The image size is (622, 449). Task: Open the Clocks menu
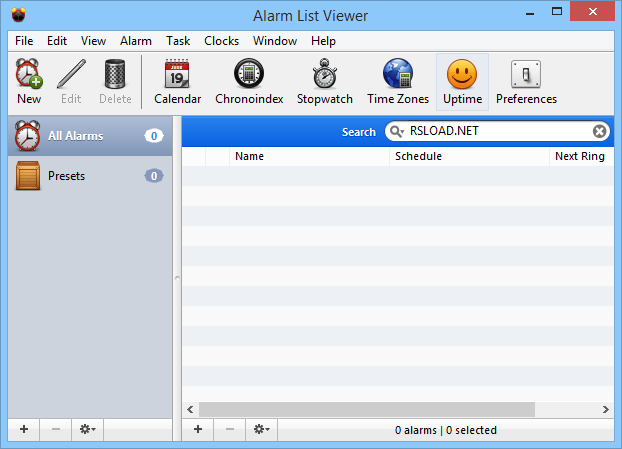coord(221,41)
